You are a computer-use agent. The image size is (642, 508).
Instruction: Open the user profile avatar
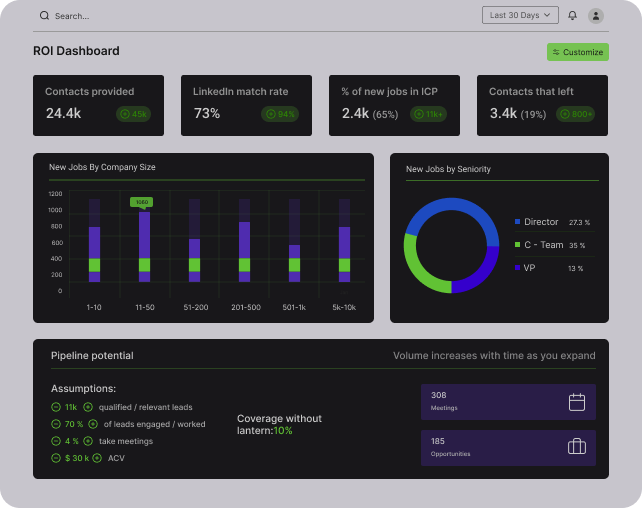click(596, 15)
